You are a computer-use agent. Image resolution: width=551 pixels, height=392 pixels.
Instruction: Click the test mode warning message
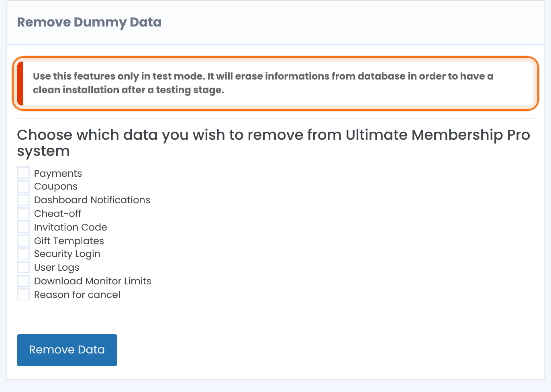(x=275, y=83)
